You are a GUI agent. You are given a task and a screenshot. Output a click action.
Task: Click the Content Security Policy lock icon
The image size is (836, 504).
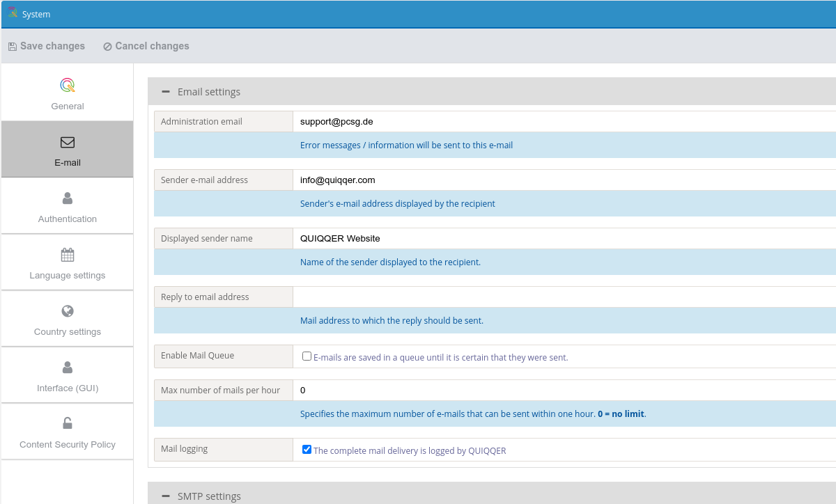[x=68, y=423]
